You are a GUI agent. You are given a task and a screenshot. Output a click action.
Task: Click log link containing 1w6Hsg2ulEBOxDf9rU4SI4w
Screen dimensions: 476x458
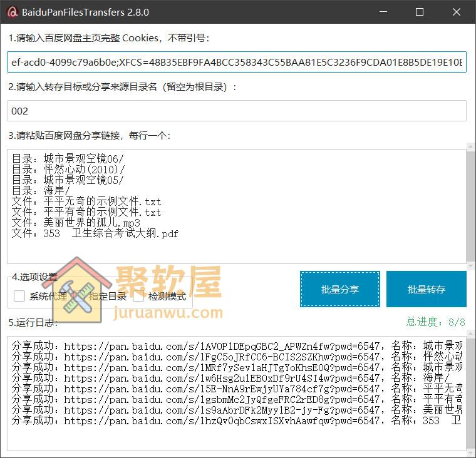point(222,378)
